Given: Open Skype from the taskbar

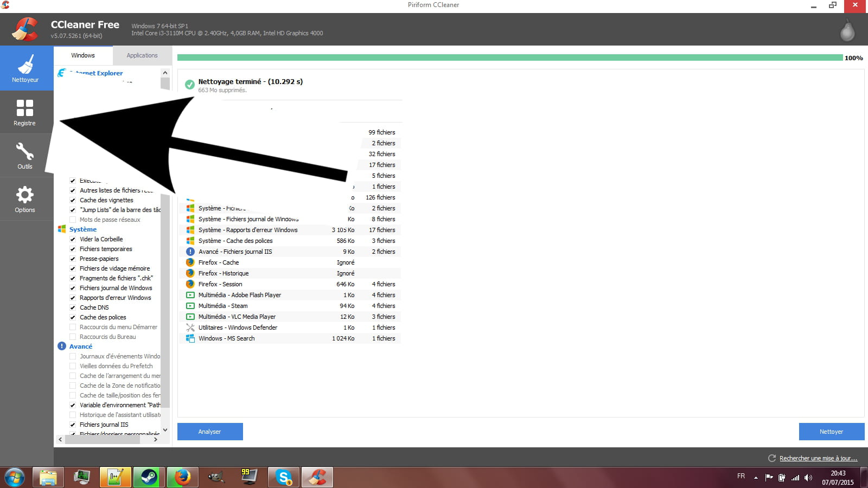Looking at the screenshot, I should (283, 477).
